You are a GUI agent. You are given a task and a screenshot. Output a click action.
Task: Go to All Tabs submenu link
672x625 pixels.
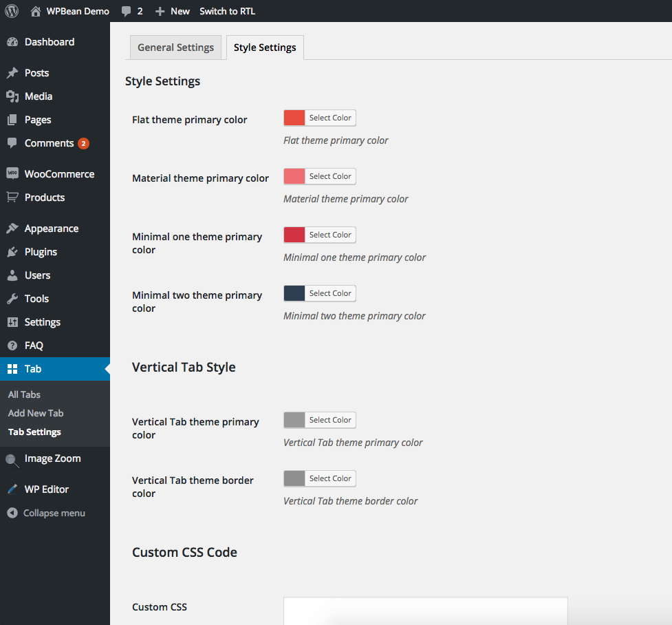pyautogui.click(x=24, y=394)
